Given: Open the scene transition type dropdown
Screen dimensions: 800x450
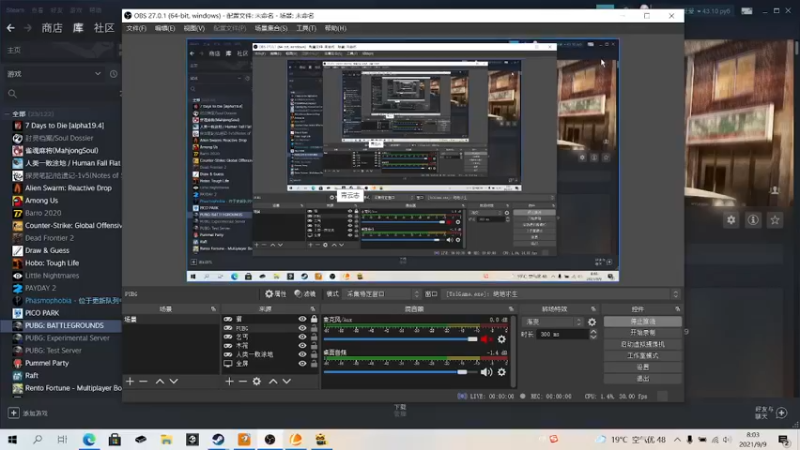Looking at the screenshot, I should tap(553, 322).
